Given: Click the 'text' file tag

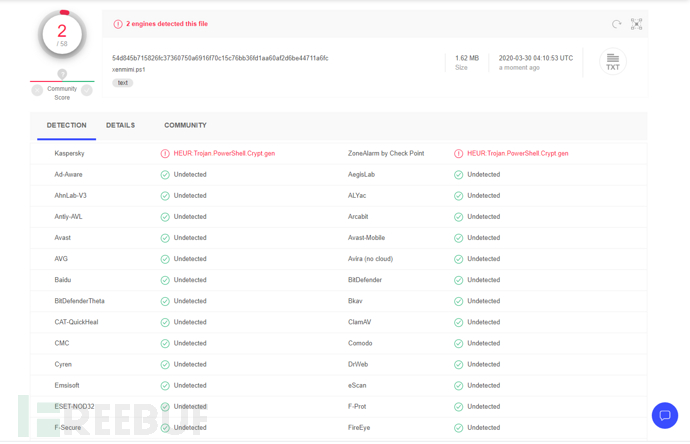Looking at the screenshot, I should 123,83.
